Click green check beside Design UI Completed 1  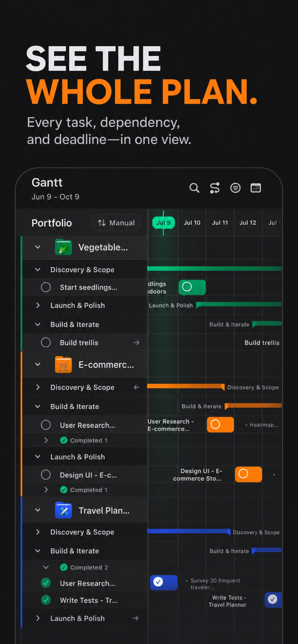click(x=64, y=490)
